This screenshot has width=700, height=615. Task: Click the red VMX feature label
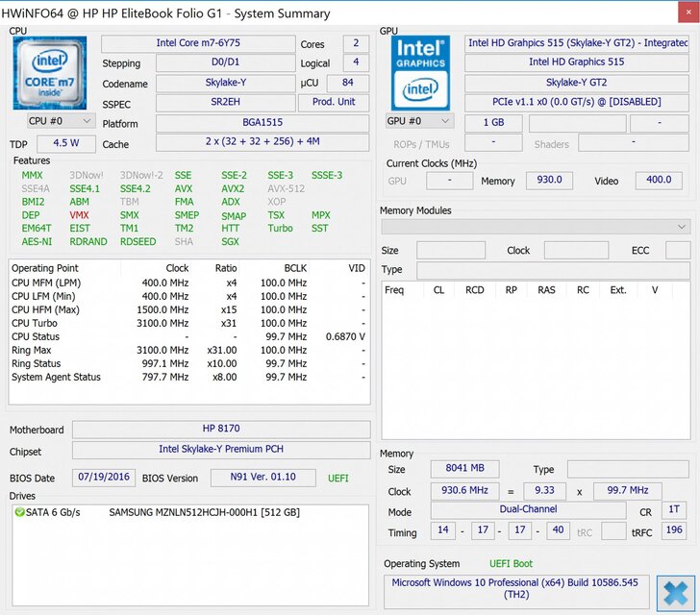[x=79, y=215]
